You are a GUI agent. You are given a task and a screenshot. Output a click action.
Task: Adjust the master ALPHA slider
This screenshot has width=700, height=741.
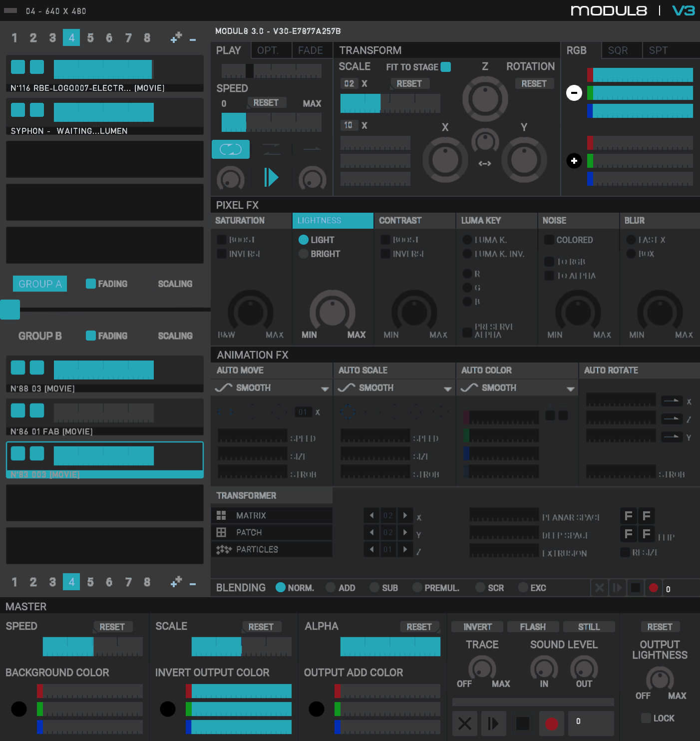coord(390,647)
